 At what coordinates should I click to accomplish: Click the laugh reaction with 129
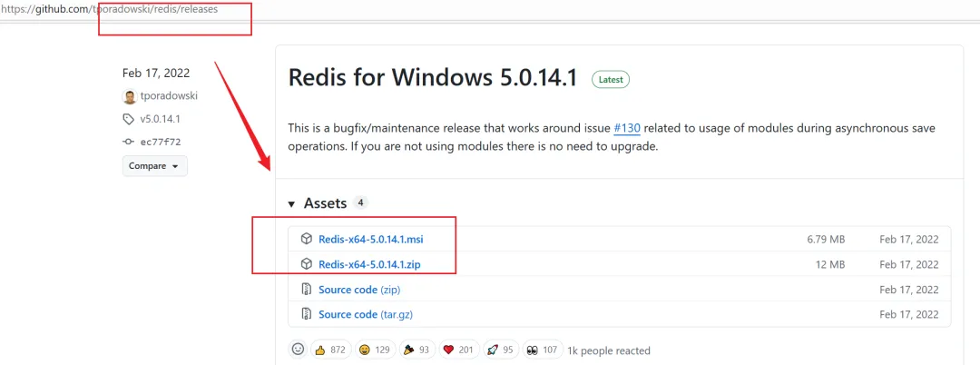pos(376,350)
